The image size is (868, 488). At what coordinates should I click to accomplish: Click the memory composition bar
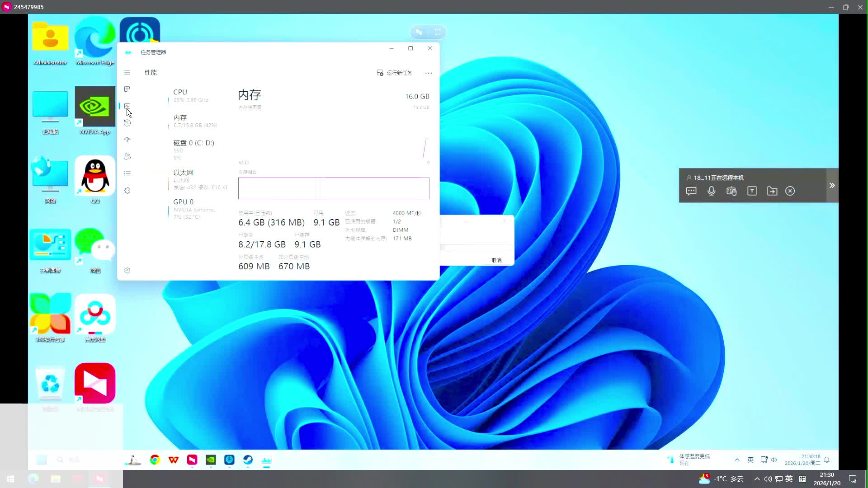point(334,188)
